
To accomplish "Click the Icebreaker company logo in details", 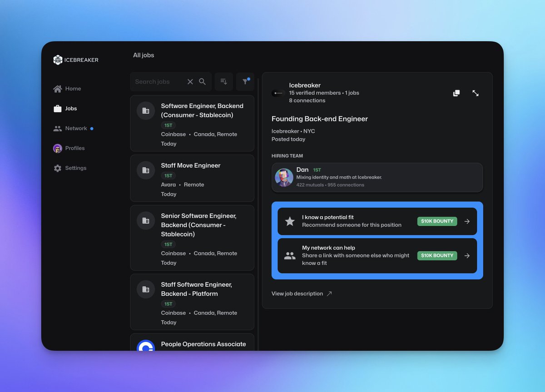I will [277, 93].
